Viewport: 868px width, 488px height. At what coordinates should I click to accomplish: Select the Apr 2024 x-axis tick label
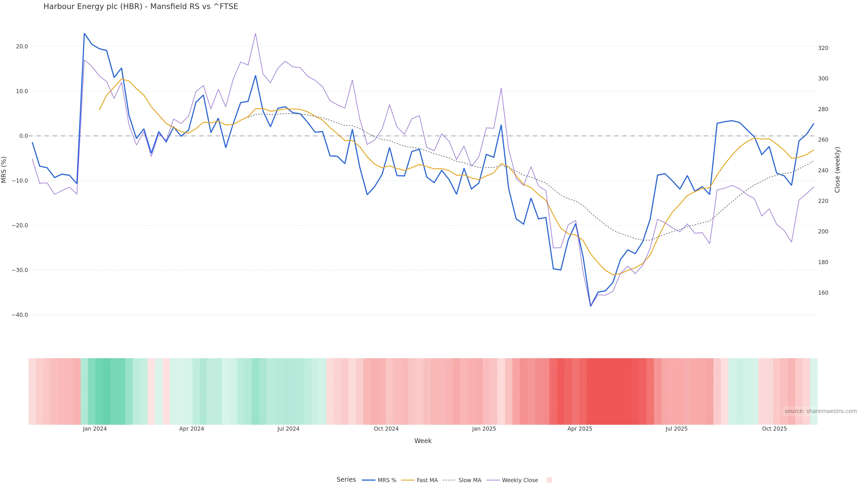191,429
